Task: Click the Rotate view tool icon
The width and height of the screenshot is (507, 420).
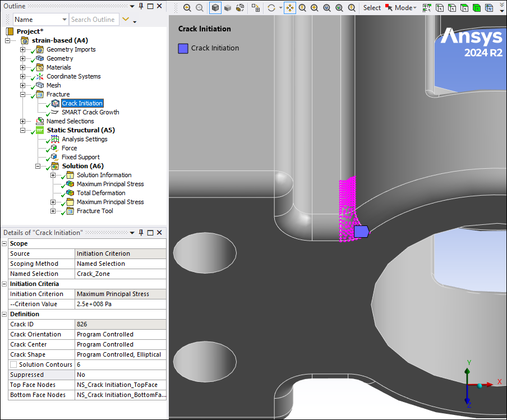Action: point(271,8)
